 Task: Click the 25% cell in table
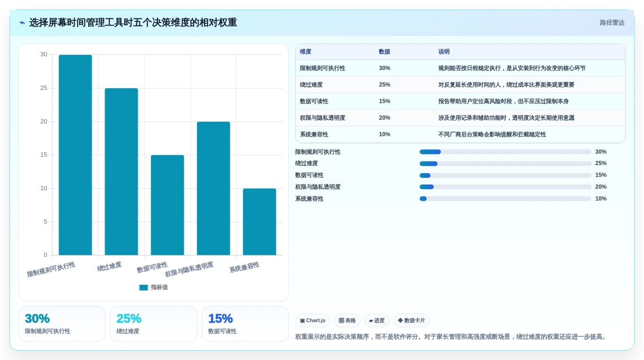[385, 85]
